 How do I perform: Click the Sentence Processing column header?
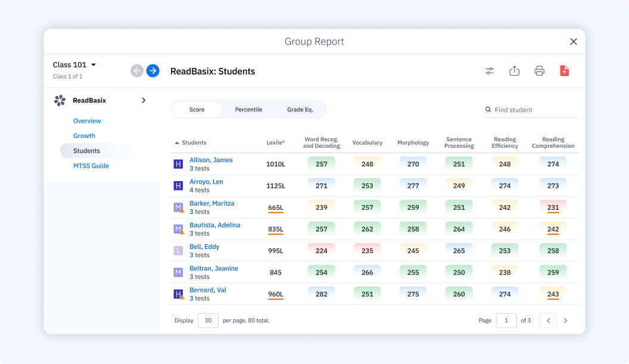point(459,142)
